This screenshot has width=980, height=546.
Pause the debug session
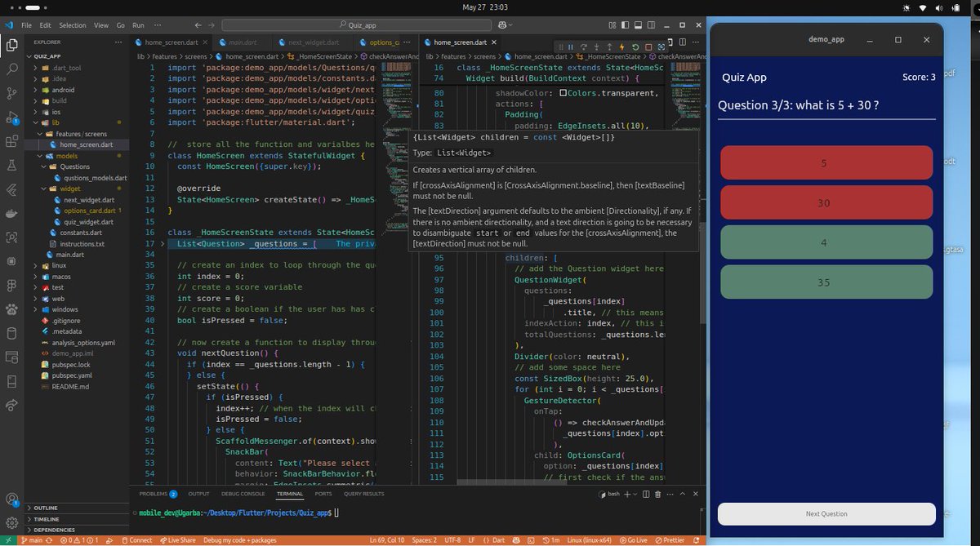coord(572,47)
